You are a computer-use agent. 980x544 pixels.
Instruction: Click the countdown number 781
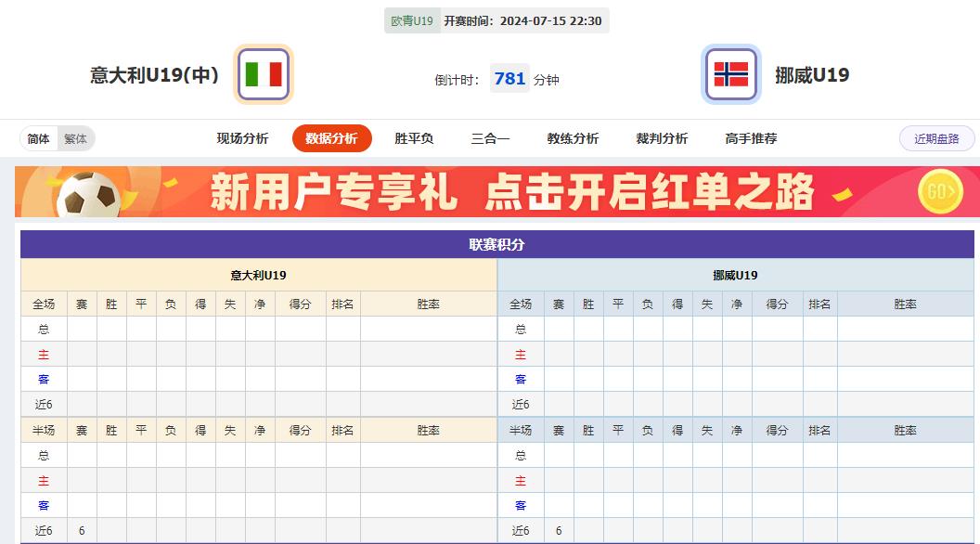509,79
